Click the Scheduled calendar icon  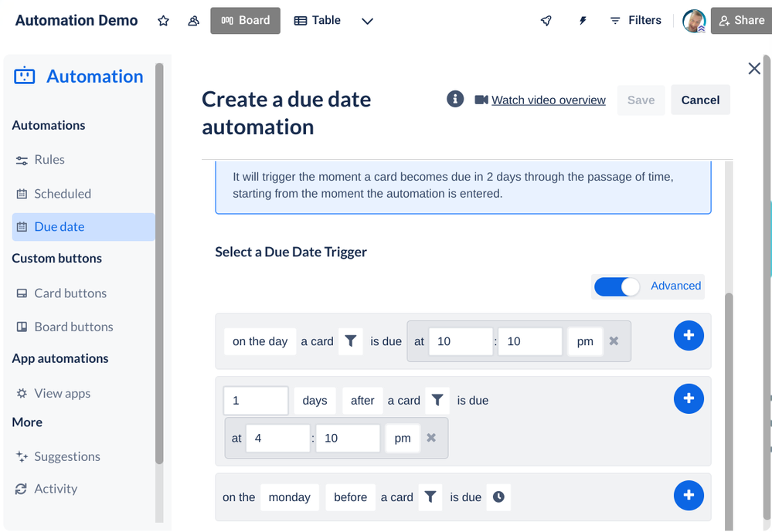click(22, 194)
